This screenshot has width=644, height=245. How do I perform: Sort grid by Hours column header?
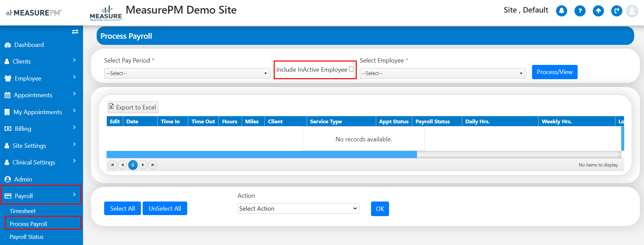230,122
